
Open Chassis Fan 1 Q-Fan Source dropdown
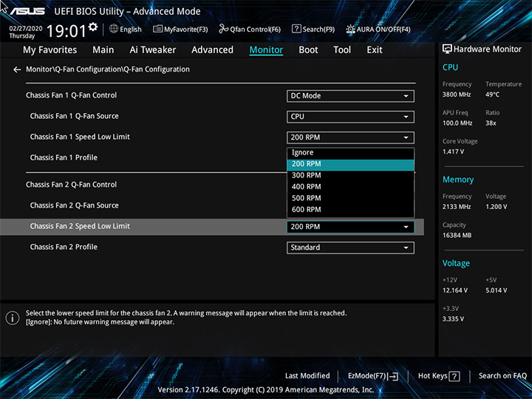pos(350,117)
